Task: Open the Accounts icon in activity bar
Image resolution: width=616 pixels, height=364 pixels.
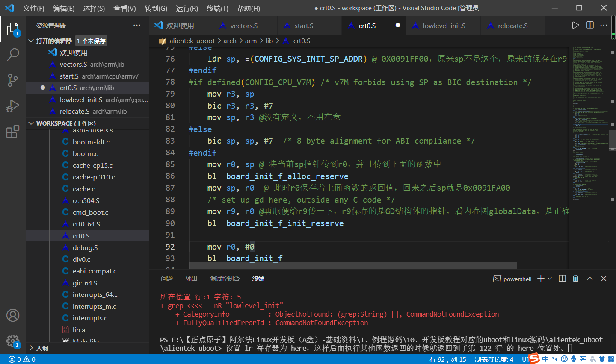Action: click(13, 315)
